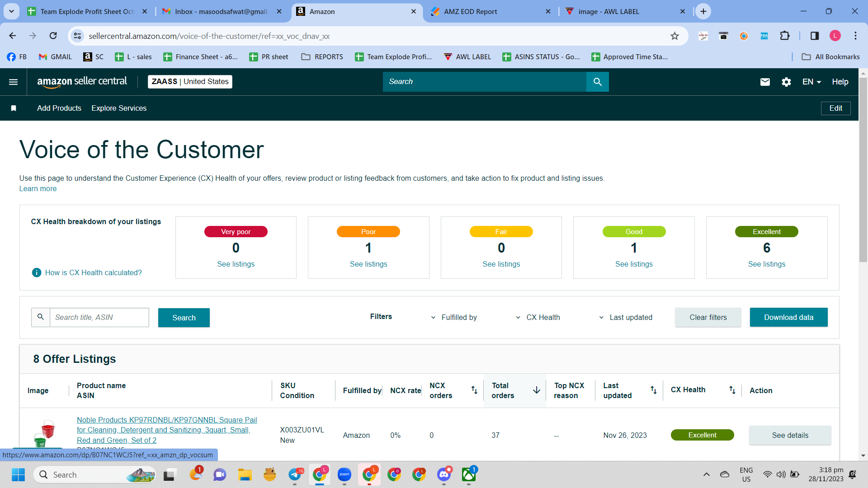Click the Noble Products pail thumbnail image
Image resolution: width=868 pixels, height=488 pixels.
[x=44, y=433]
